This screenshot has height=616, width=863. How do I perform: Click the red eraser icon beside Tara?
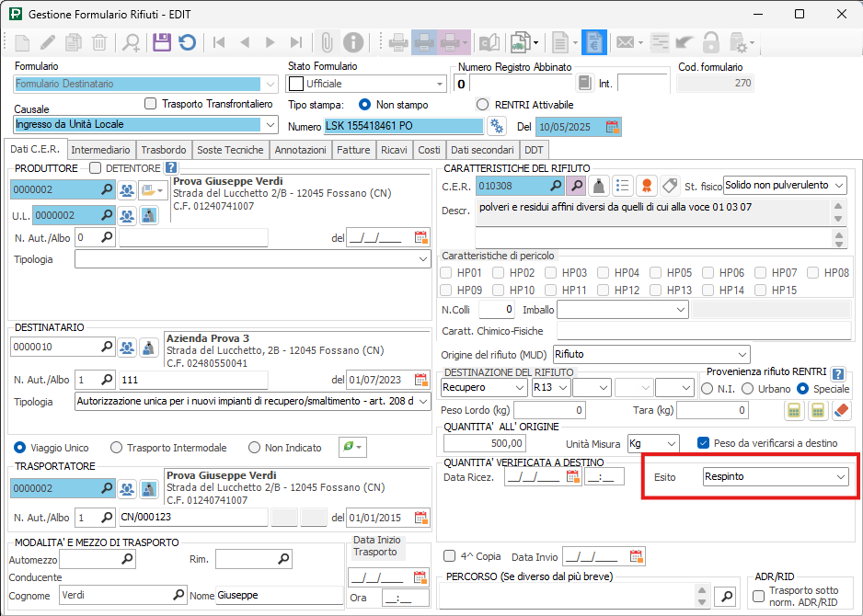click(x=842, y=410)
